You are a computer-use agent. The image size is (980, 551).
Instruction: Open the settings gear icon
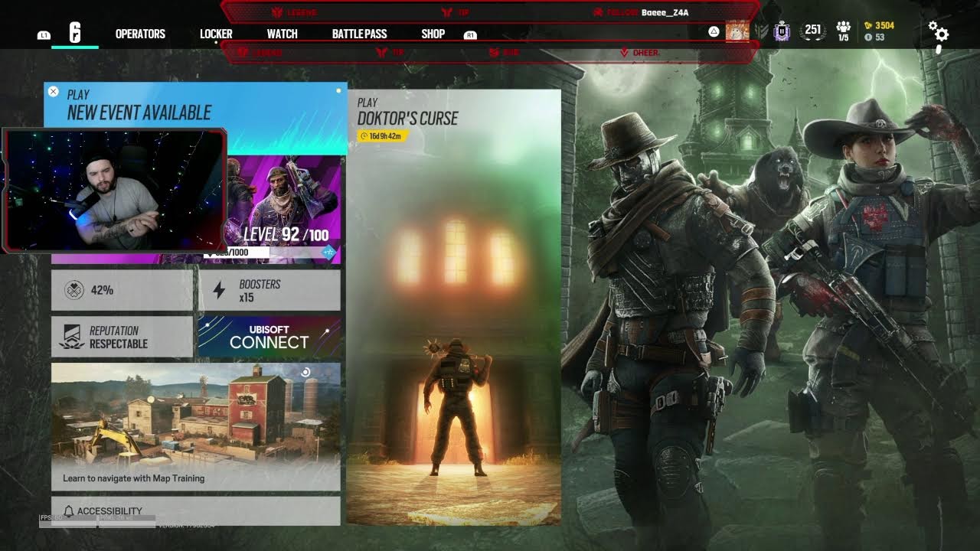pos(939,31)
